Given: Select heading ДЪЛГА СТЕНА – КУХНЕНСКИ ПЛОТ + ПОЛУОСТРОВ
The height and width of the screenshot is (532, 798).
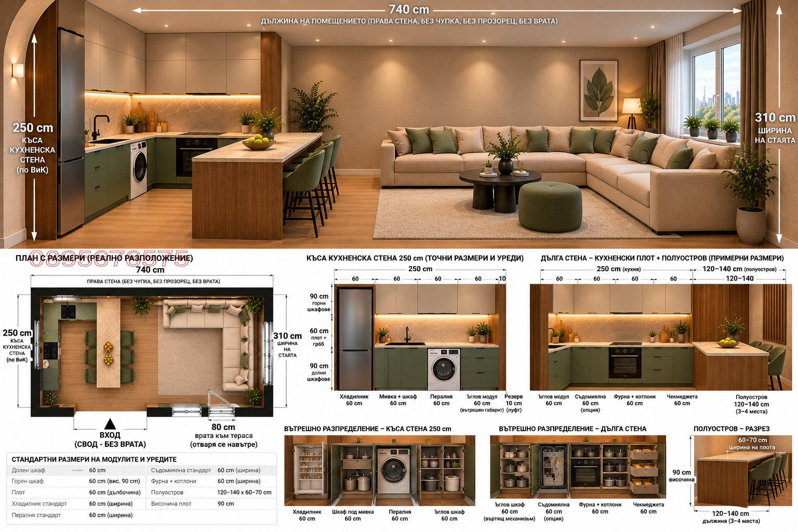Looking at the screenshot, I should click(x=662, y=258).
